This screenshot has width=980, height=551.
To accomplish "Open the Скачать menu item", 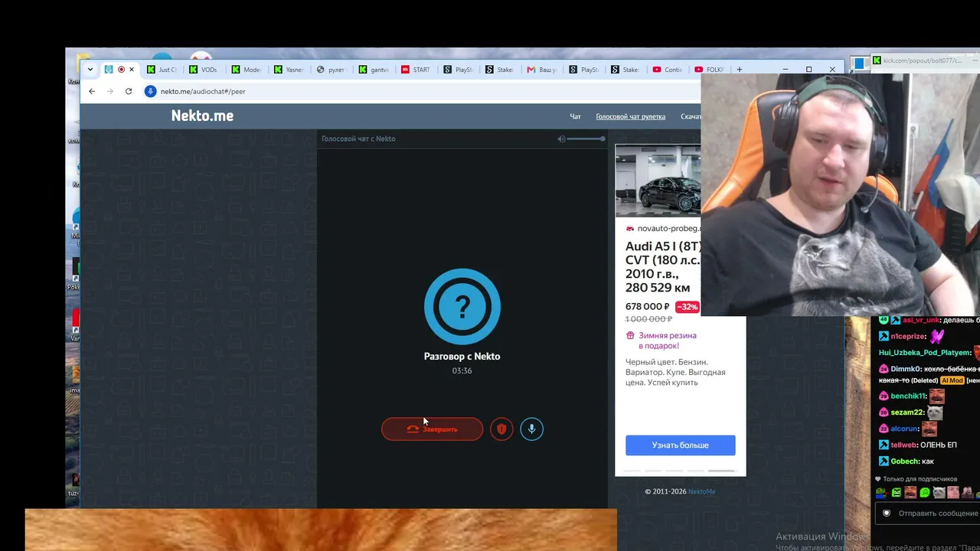I will (x=691, y=116).
